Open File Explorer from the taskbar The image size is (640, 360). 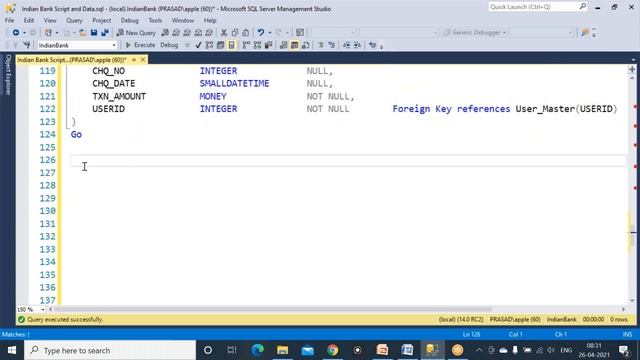282,350
